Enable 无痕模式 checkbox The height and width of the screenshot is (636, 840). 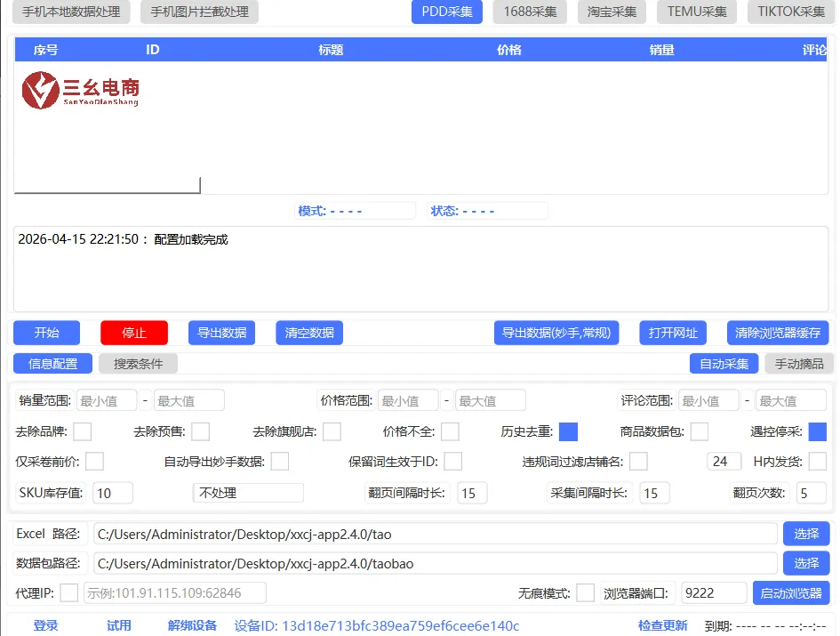(x=585, y=593)
